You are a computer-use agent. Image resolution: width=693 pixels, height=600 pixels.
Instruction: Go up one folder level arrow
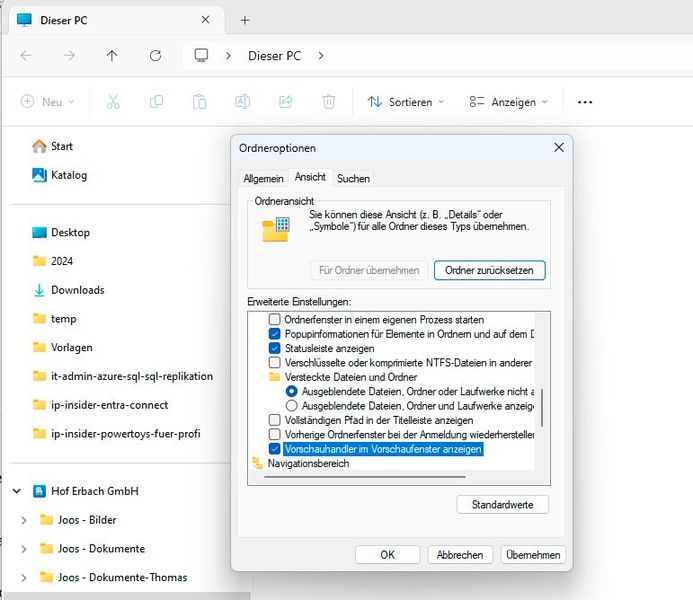pos(112,56)
